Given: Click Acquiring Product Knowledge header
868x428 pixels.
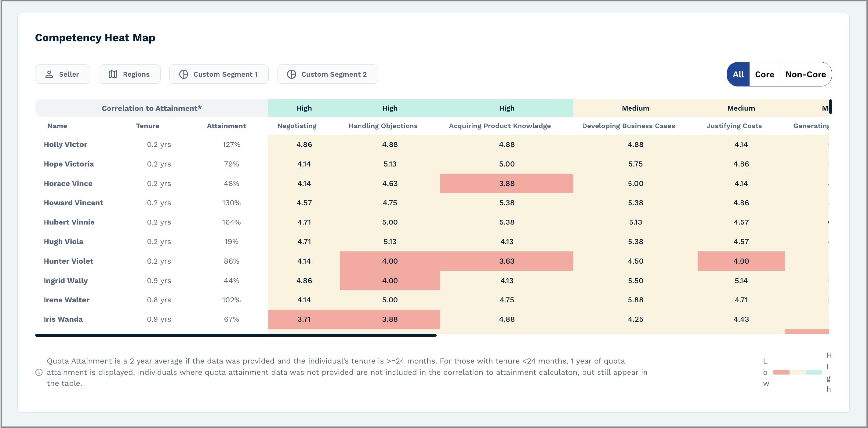Looking at the screenshot, I should click(500, 126).
